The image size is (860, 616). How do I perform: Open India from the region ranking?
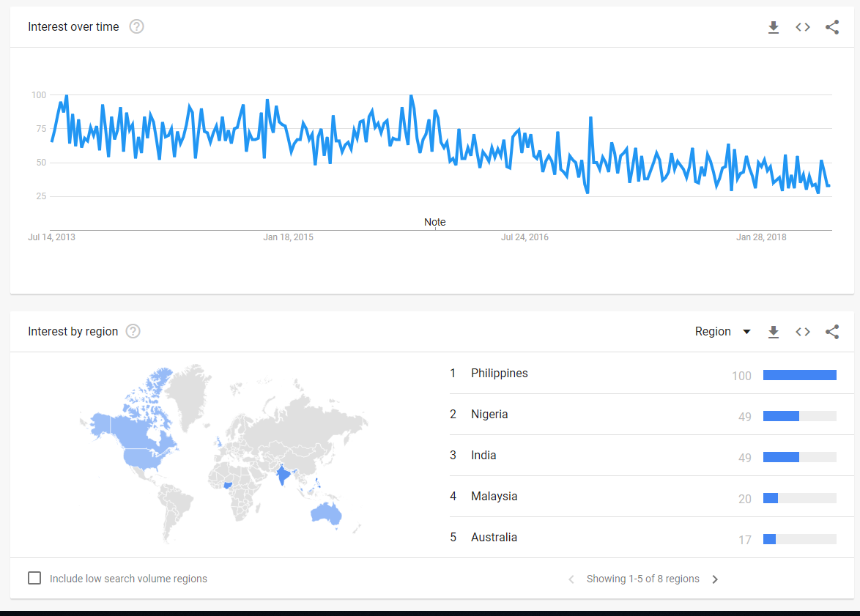click(483, 456)
